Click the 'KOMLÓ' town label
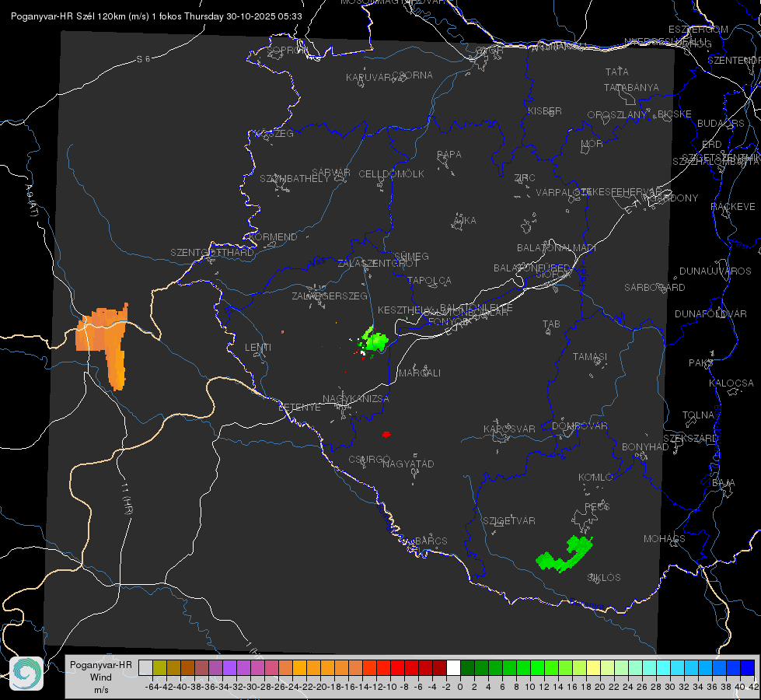Viewport: 761px width, 700px height. click(x=595, y=478)
